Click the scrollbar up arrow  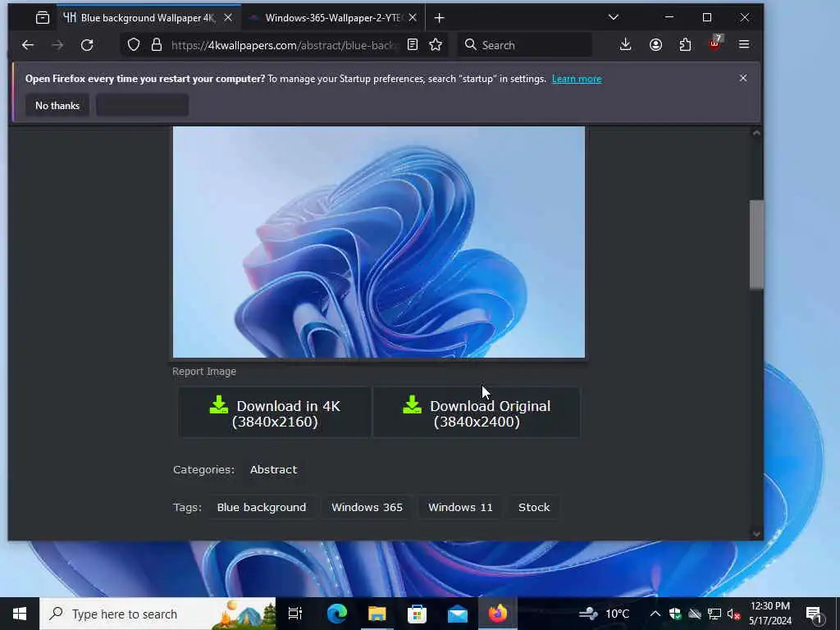pyautogui.click(x=756, y=133)
